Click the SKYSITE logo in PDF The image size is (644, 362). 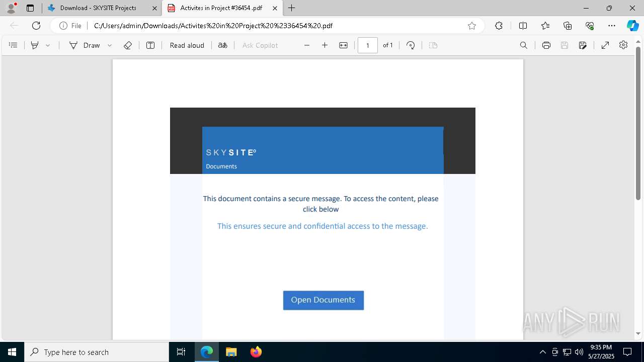[x=231, y=152]
